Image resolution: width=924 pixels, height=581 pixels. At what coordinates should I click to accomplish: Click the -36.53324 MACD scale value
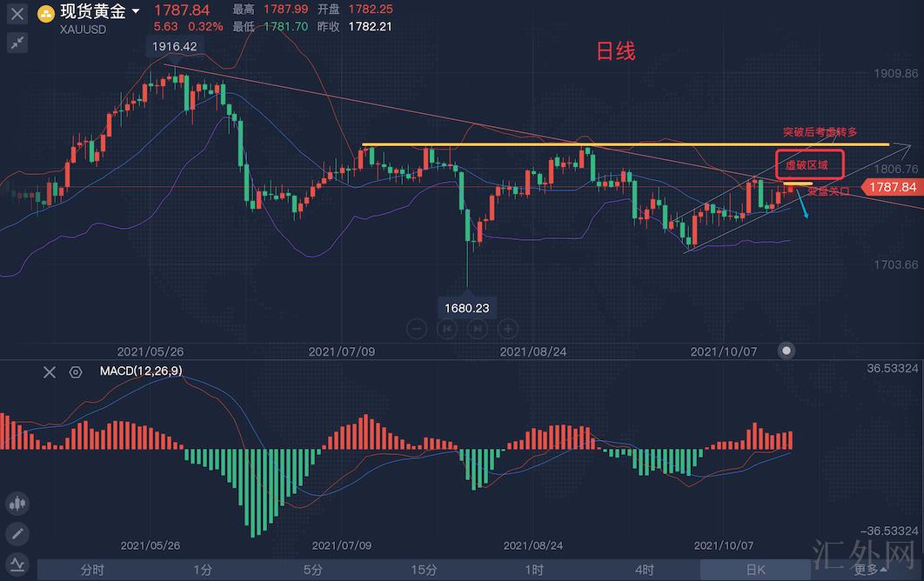(889, 531)
